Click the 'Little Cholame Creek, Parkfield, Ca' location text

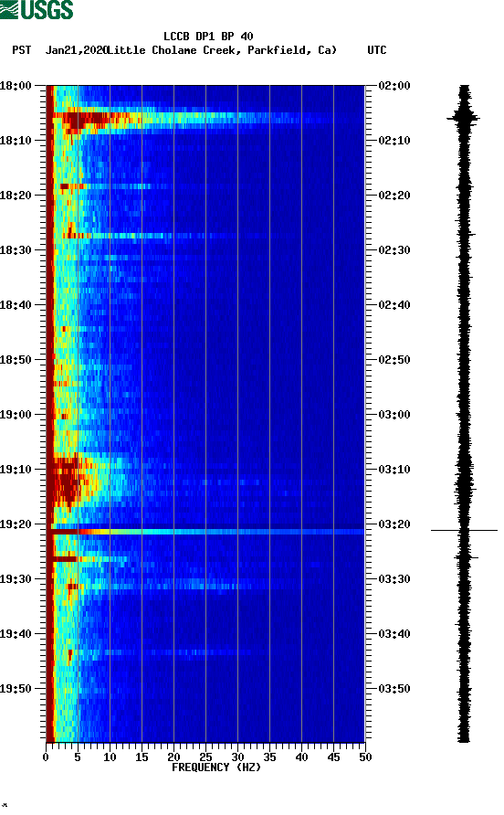click(x=221, y=50)
